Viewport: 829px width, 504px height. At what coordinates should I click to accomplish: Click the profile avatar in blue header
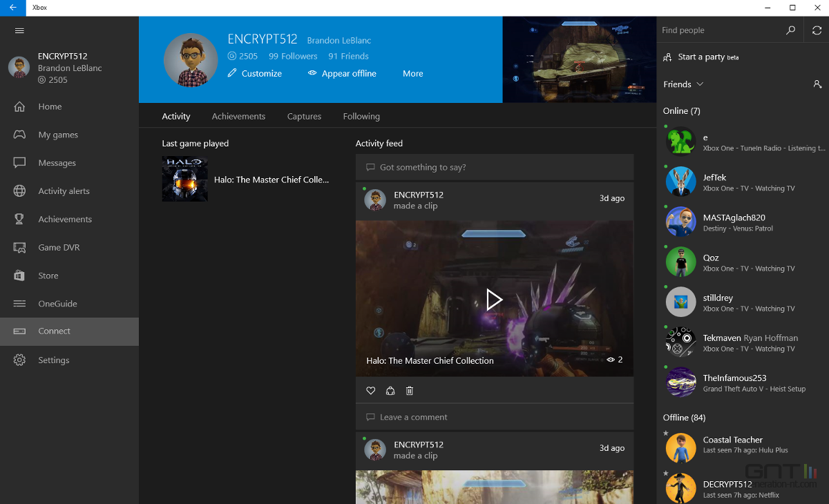point(191,60)
